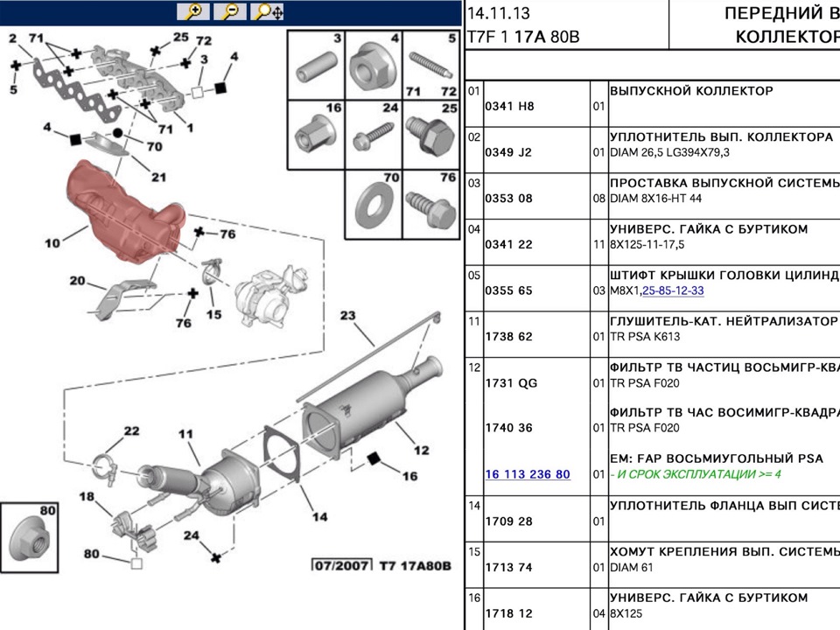Click callout number 22 above the clamp
Screen dimensions: 840x630
coord(131,431)
